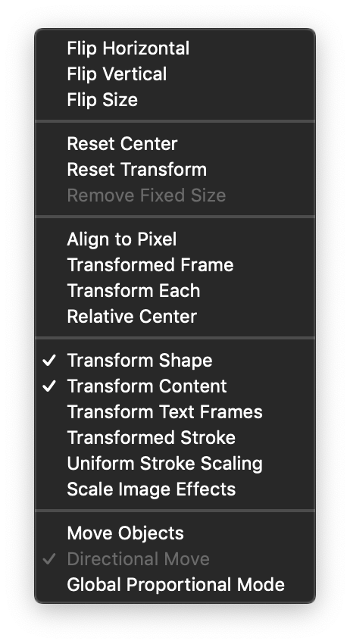Viewport: 350px width, 644px height.
Task: Click the Flip Size option
Action: pyautogui.click(x=175, y=100)
